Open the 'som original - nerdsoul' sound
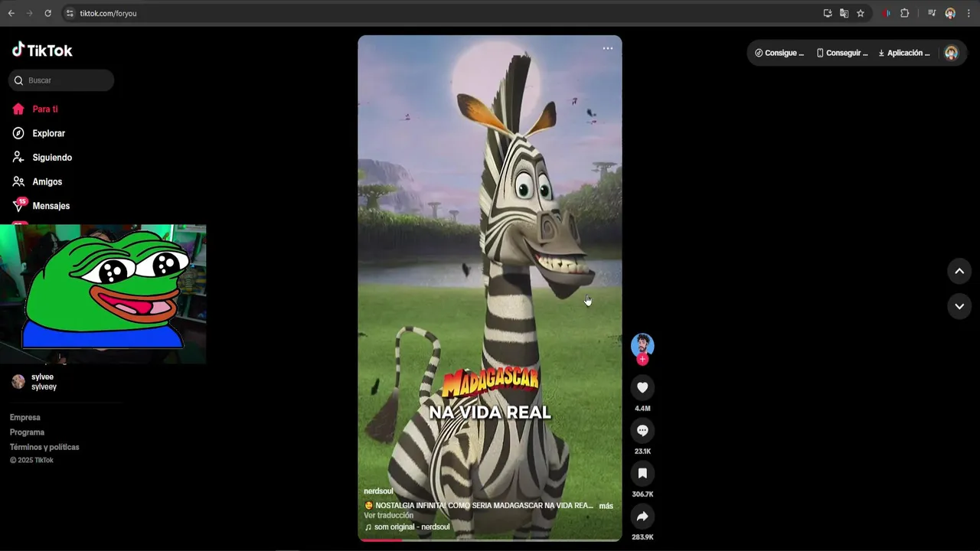Screen dimensions: 980x551 407,527
